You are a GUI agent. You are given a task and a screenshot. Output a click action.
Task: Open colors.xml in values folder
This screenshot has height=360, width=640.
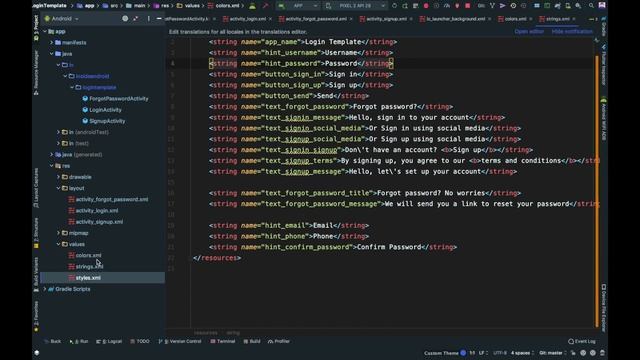click(x=84, y=256)
